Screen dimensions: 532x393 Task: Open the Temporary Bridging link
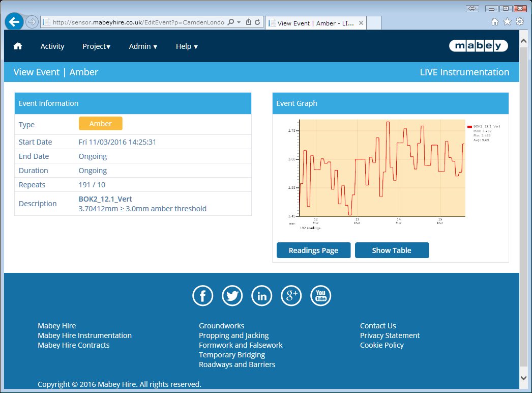pyautogui.click(x=232, y=355)
